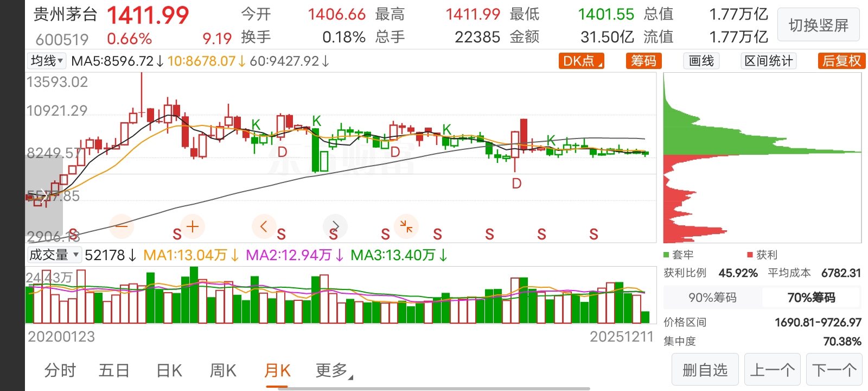The height and width of the screenshot is (391, 868).
Task: Switch to the 周K tab
Action: (x=223, y=370)
